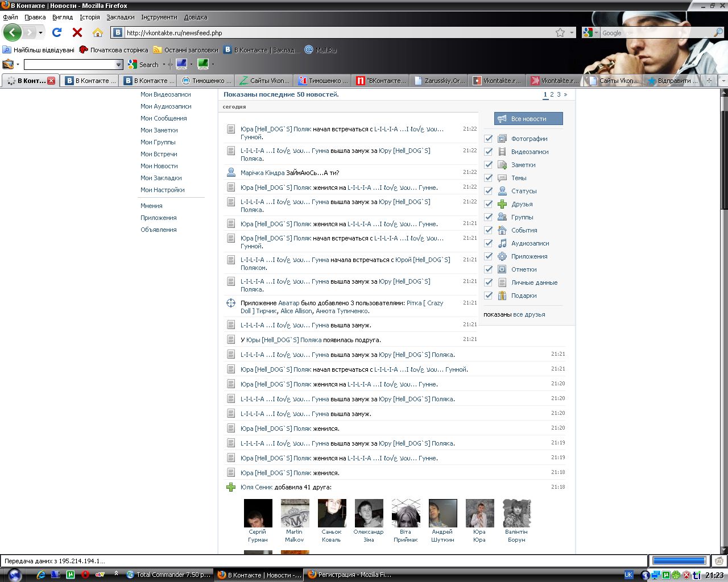Click the search magnifier icon in Google box
The height and width of the screenshot is (582, 728).
point(718,32)
